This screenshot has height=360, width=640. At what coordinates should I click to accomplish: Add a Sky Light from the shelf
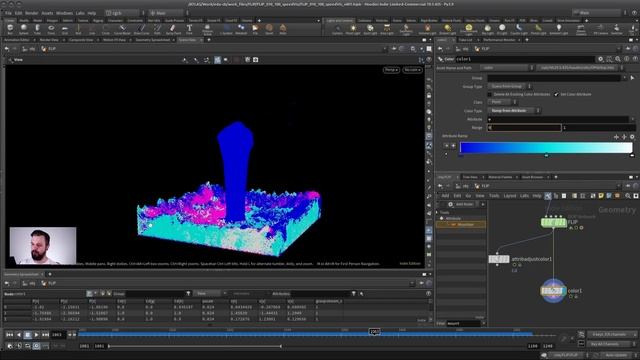click(x=487, y=29)
